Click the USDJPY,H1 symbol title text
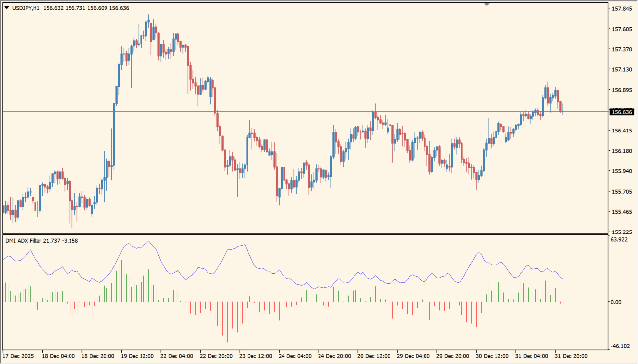638x364 pixels. 26,8
